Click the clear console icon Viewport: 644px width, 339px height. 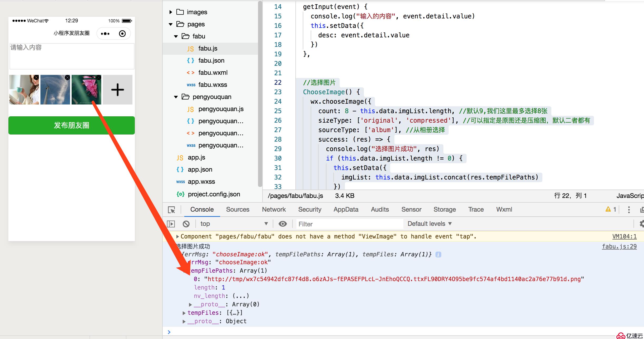click(186, 223)
